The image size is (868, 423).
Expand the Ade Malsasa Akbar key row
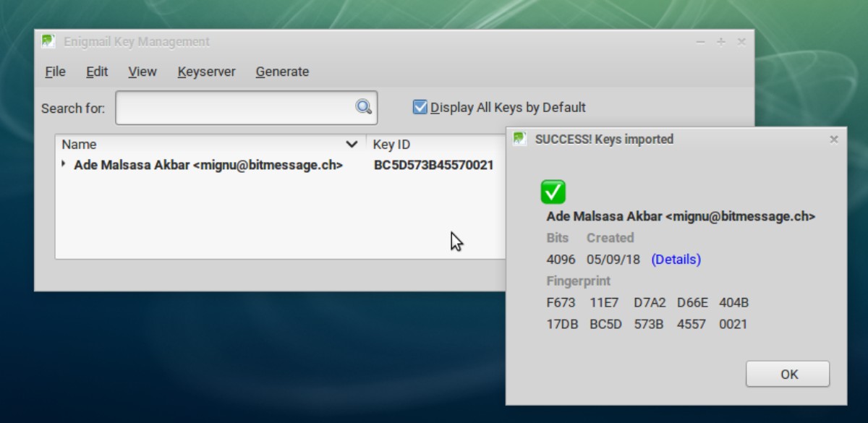pos(64,164)
